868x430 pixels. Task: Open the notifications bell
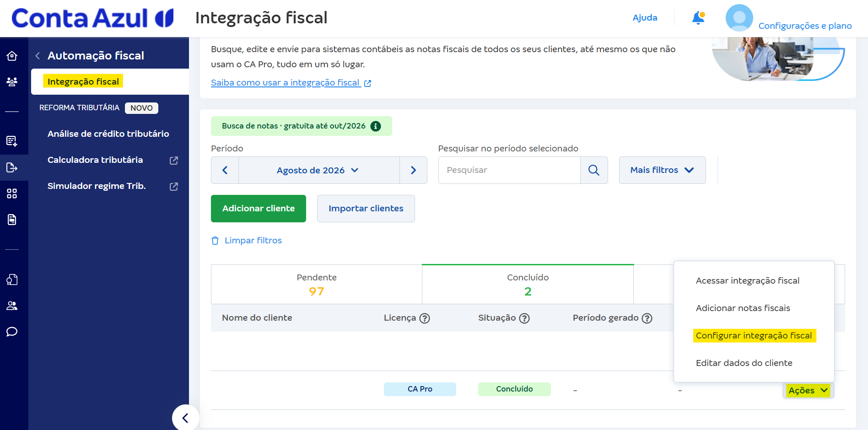pos(698,18)
